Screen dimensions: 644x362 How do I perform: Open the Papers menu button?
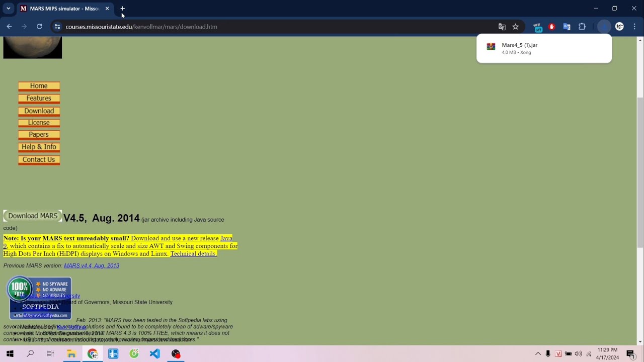(x=39, y=135)
